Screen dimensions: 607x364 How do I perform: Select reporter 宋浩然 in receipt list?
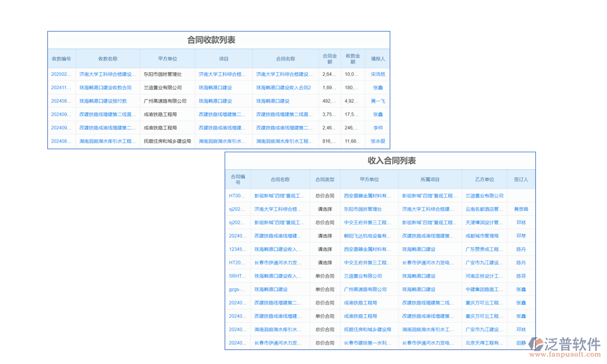click(378, 74)
